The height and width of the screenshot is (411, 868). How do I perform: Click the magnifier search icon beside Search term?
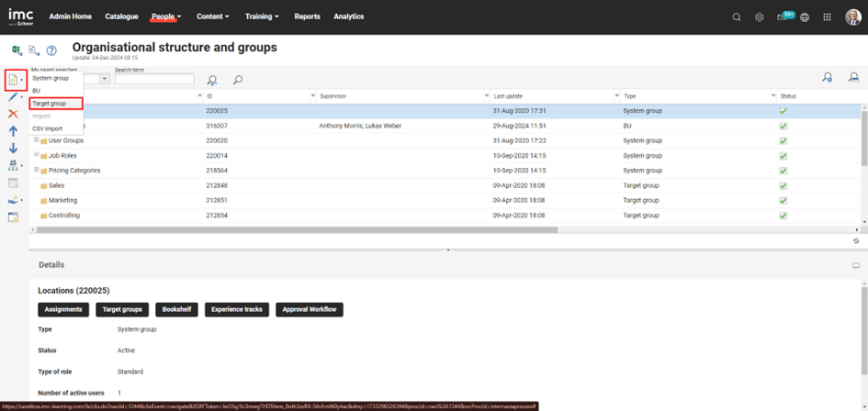click(237, 80)
